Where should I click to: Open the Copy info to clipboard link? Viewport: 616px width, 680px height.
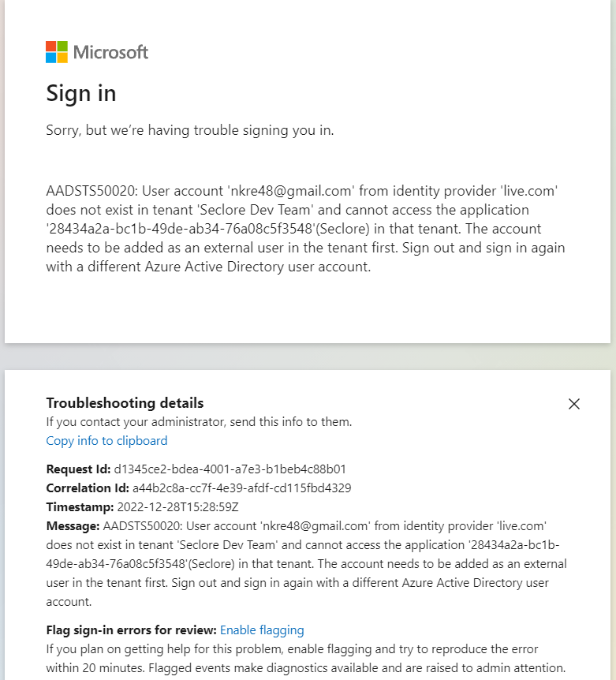point(106,440)
